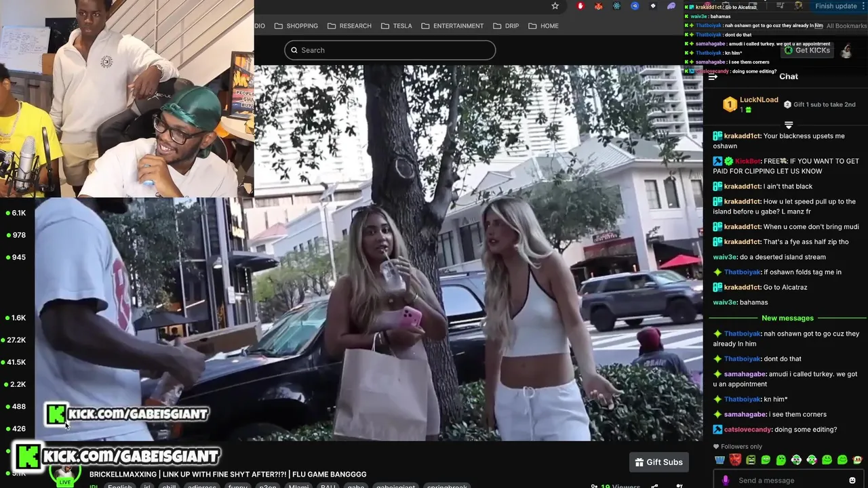Open sidebar channel with 2.2K viewers
Screen dimensions: 868x488
16,384
